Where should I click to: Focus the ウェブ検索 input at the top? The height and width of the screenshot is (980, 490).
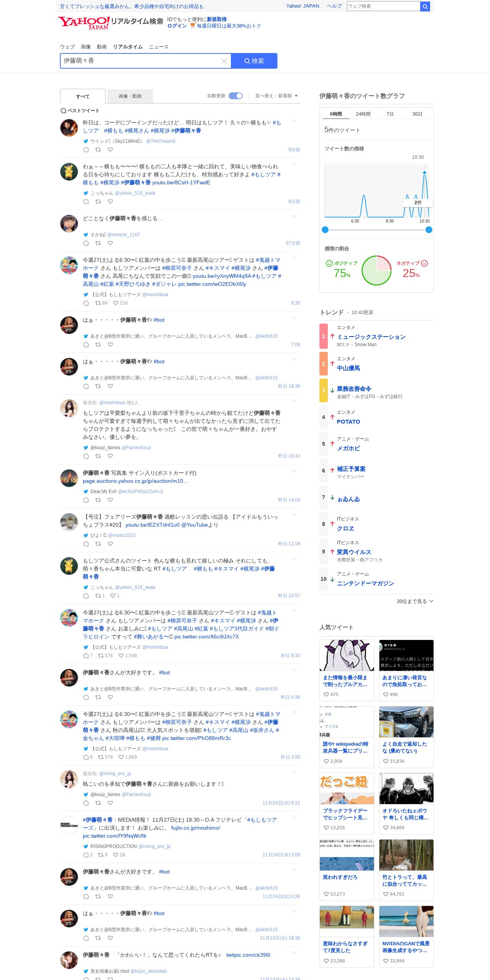pos(383,6)
